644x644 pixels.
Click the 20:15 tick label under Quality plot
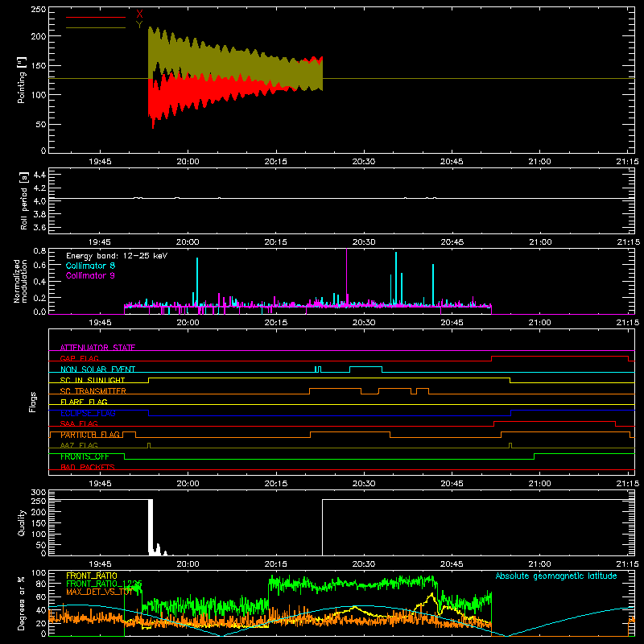click(x=275, y=564)
